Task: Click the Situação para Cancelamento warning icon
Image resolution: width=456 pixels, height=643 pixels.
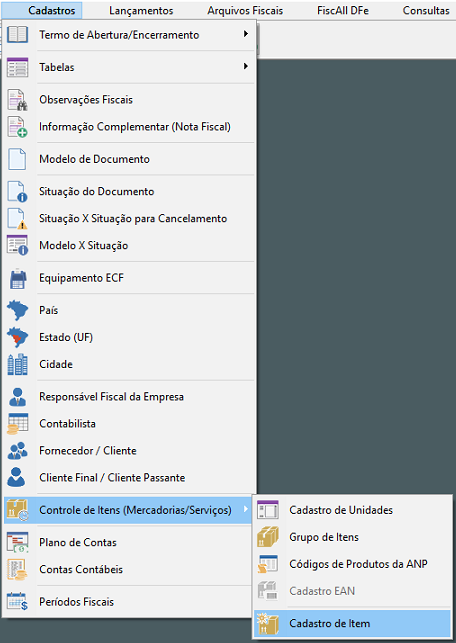Action: click(x=17, y=219)
